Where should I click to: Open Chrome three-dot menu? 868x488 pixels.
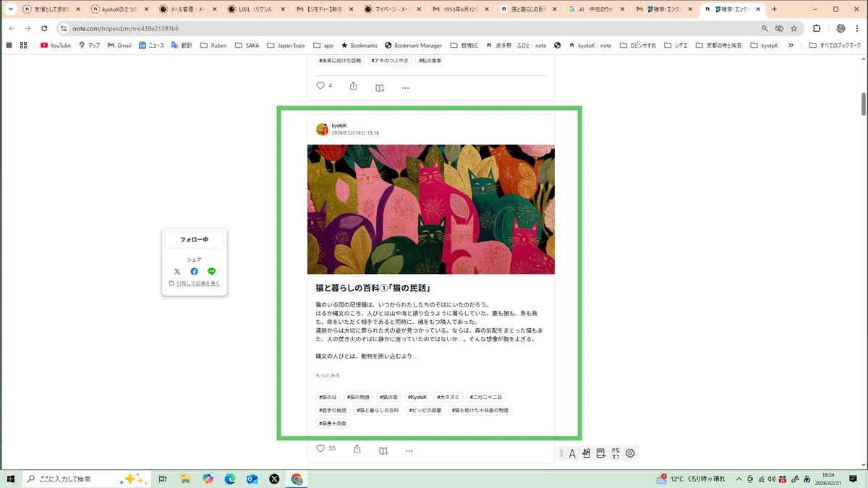tap(857, 28)
